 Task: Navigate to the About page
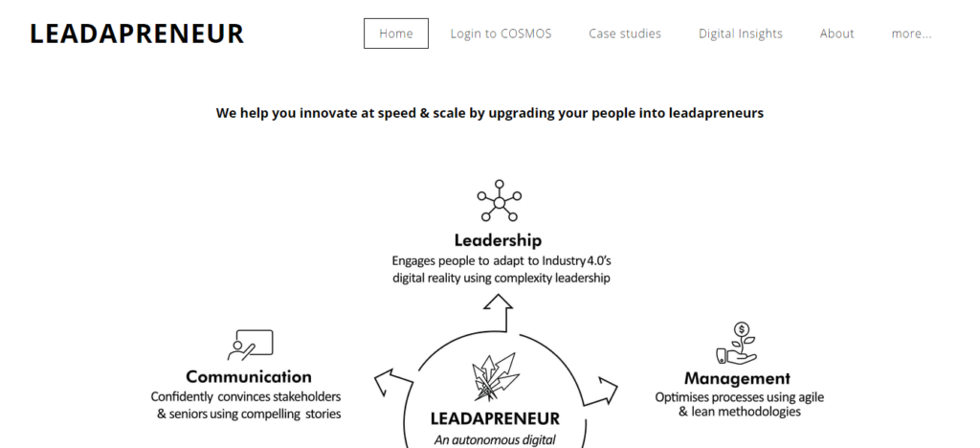click(x=836, y=34)
